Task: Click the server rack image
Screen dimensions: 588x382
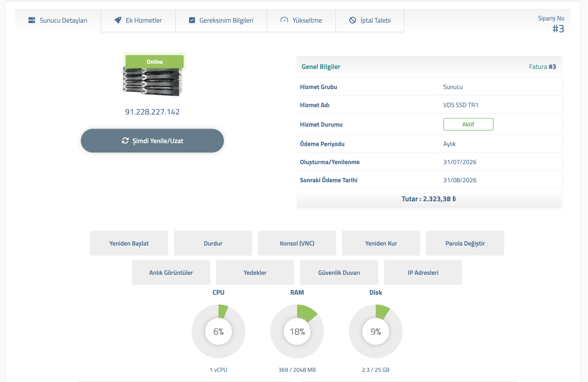Action: pyautogui.click(x=152, y=81)
